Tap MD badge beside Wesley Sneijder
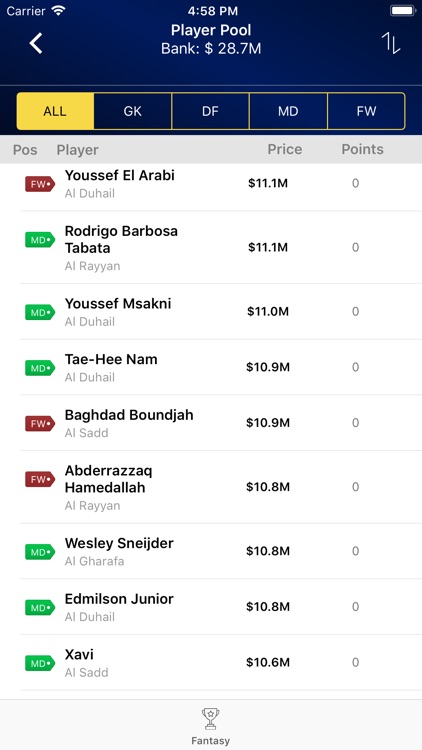The width and height of the screenshot is (422, 750). 40,552
